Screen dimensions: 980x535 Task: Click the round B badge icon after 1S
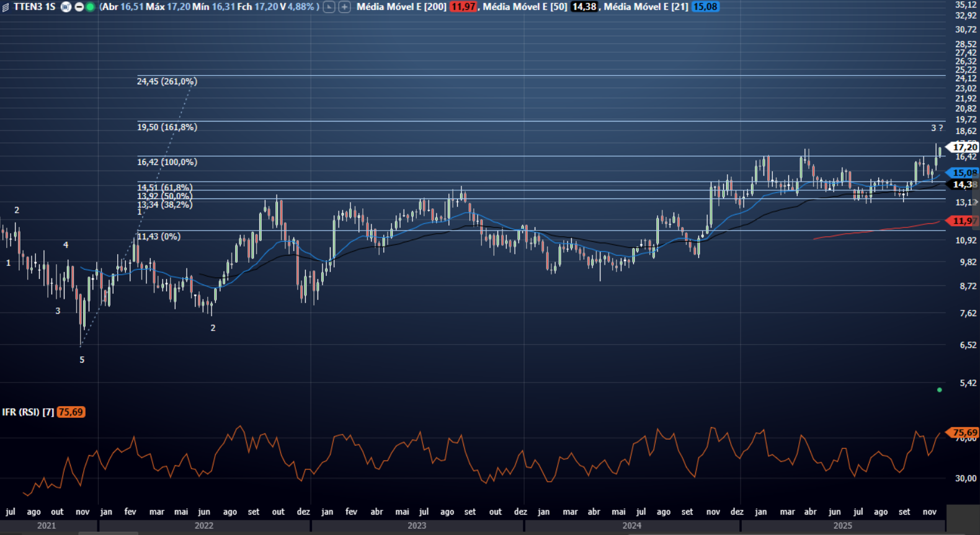[x=66, y=7]
